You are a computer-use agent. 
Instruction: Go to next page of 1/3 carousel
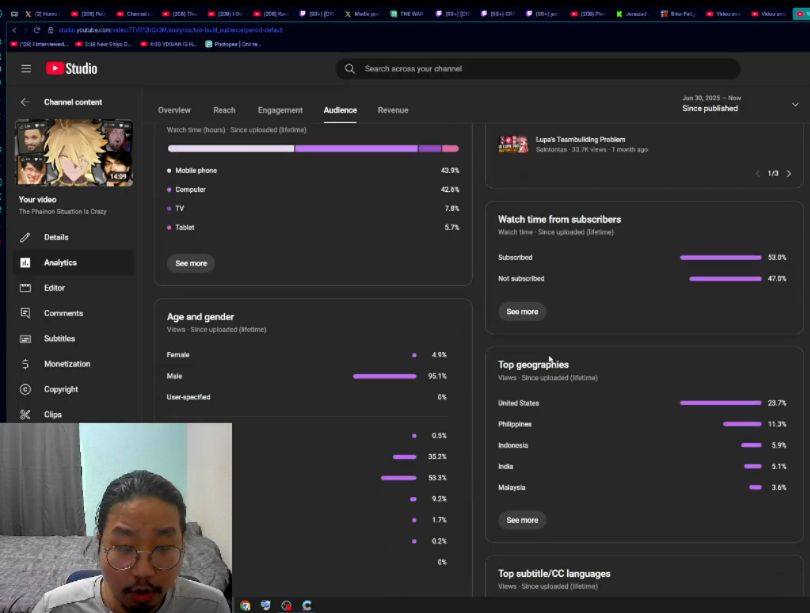(789, 174)
